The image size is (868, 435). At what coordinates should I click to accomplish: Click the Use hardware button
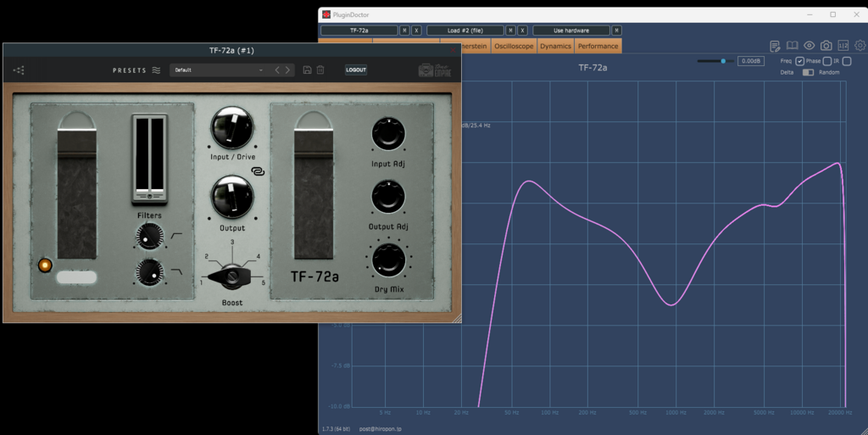pyautogui.click(x=571, y=31)
